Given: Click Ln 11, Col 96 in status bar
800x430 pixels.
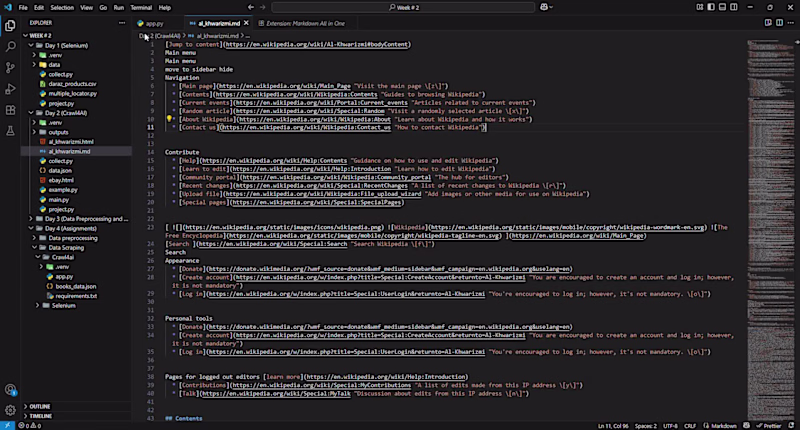Looking at the screenshot, I should click(x=613, y=426).
